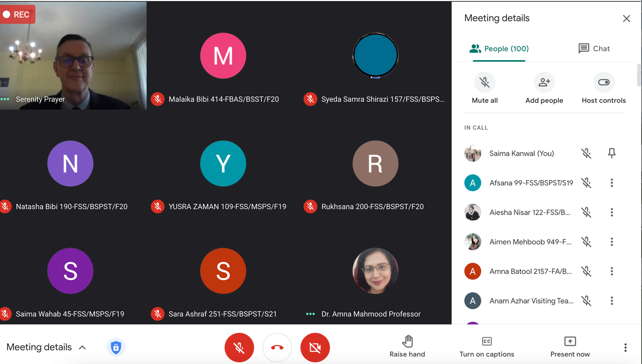Switch to the People (100) tab
642x364 pixels.
499,48
